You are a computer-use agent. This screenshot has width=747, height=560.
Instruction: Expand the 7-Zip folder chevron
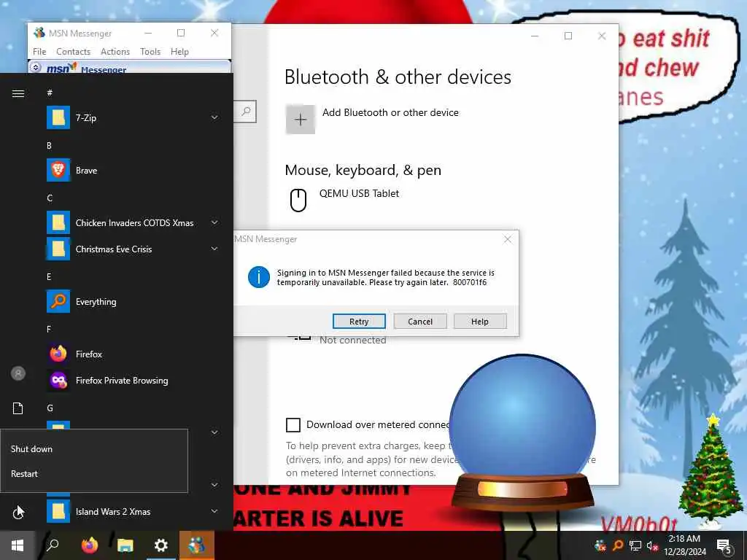(214, 117)
